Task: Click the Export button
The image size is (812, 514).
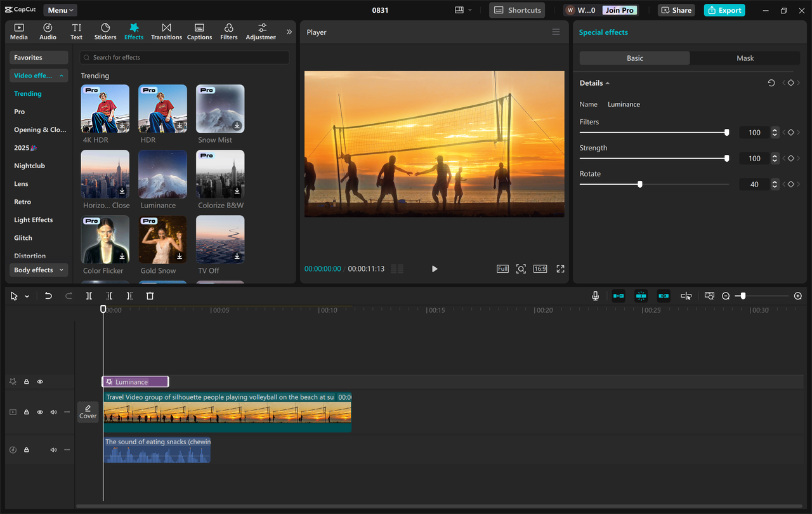Action: click(724, 10)
